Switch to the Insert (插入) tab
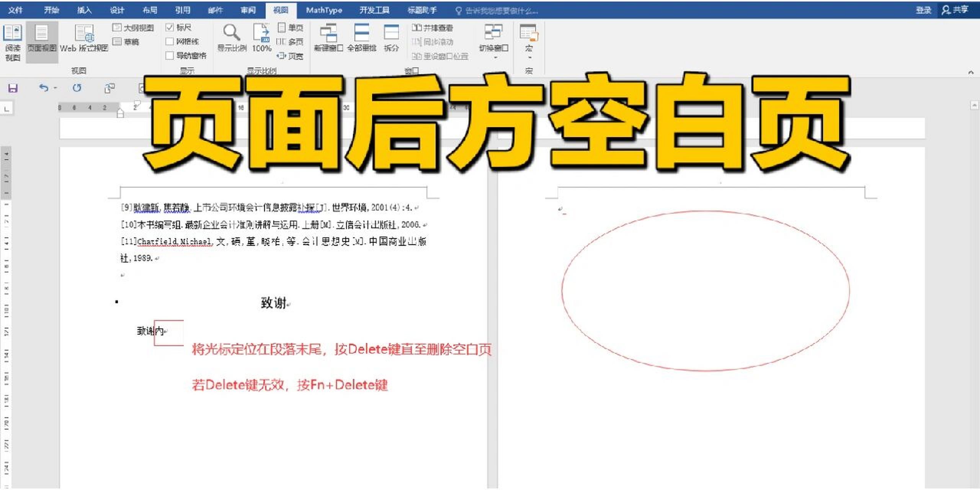The height and width of the screenshot is (490, 980). click(84, 10)
